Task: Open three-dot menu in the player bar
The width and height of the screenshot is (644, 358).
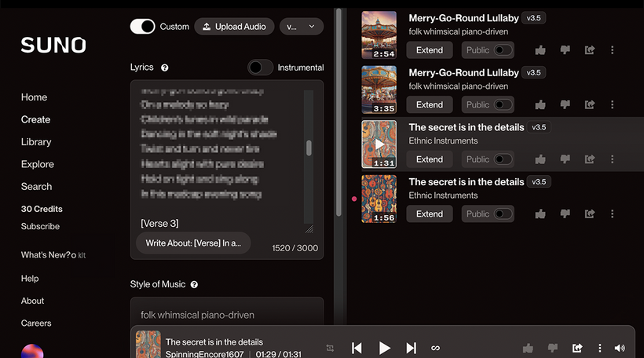Action: pyautogui.click(x=600, y=348)
